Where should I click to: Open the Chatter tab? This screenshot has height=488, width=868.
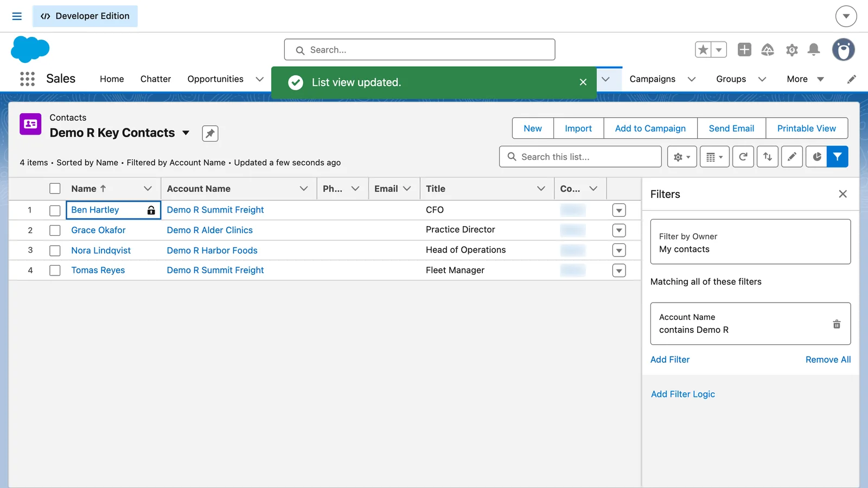pos(156,79)
